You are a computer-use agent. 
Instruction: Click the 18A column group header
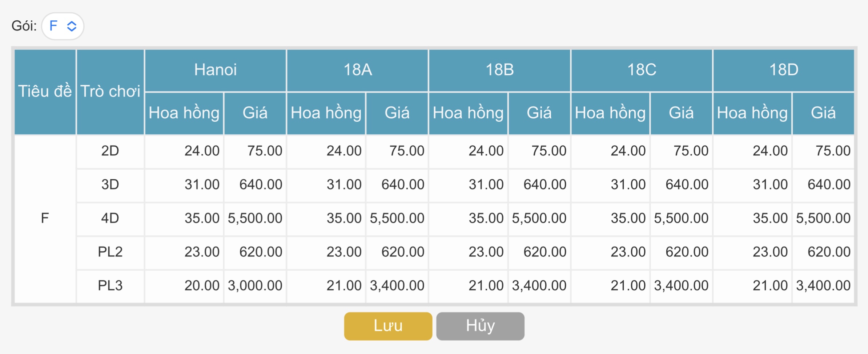click(358, 70)
